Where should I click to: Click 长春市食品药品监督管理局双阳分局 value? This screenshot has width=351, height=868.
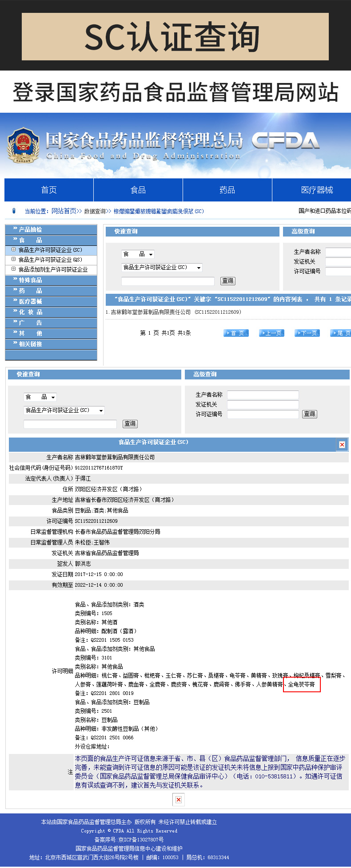click(117, 532)
